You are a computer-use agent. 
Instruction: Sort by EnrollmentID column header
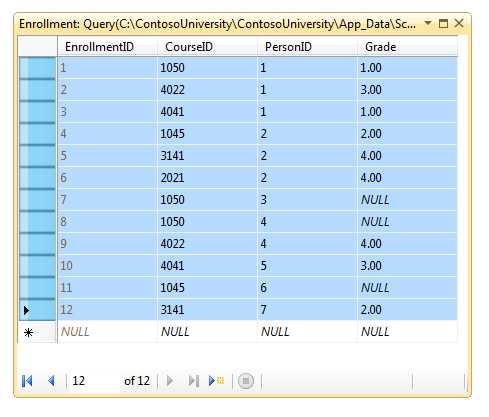[107, 47]
